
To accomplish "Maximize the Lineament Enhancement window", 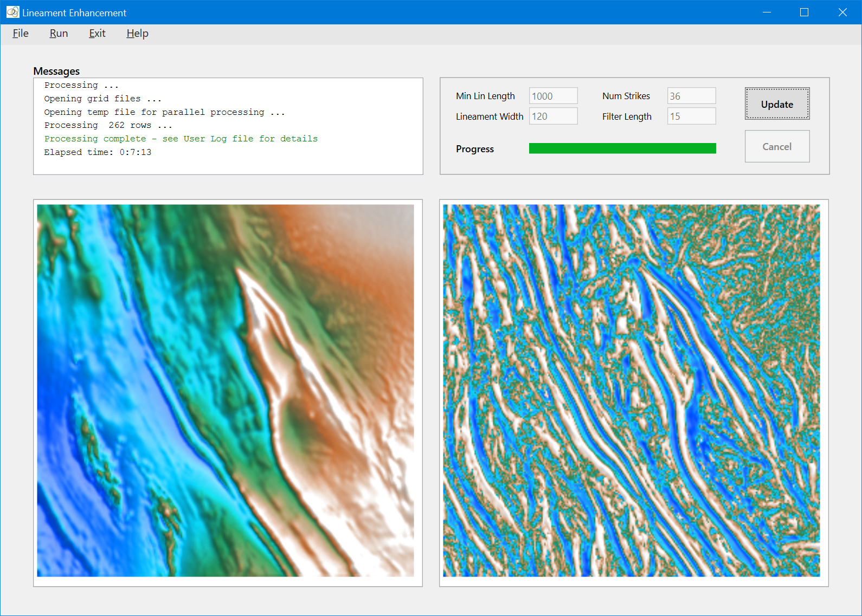I will pyautogui.click(x=804, y=12).
